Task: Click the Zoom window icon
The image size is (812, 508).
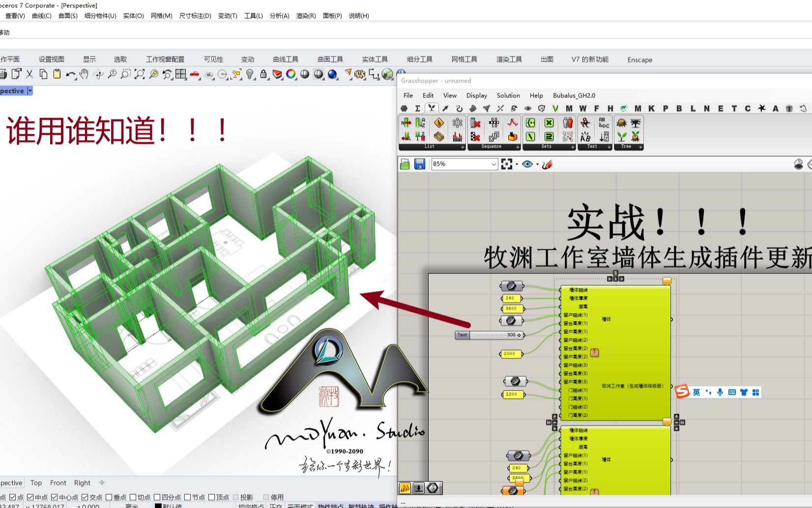Action: point(126,74)
